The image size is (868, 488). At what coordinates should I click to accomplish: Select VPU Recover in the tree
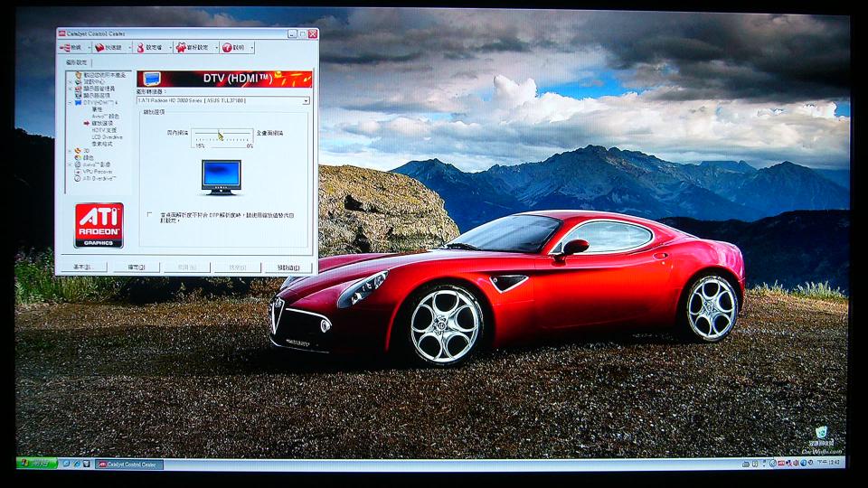[98, 171]
